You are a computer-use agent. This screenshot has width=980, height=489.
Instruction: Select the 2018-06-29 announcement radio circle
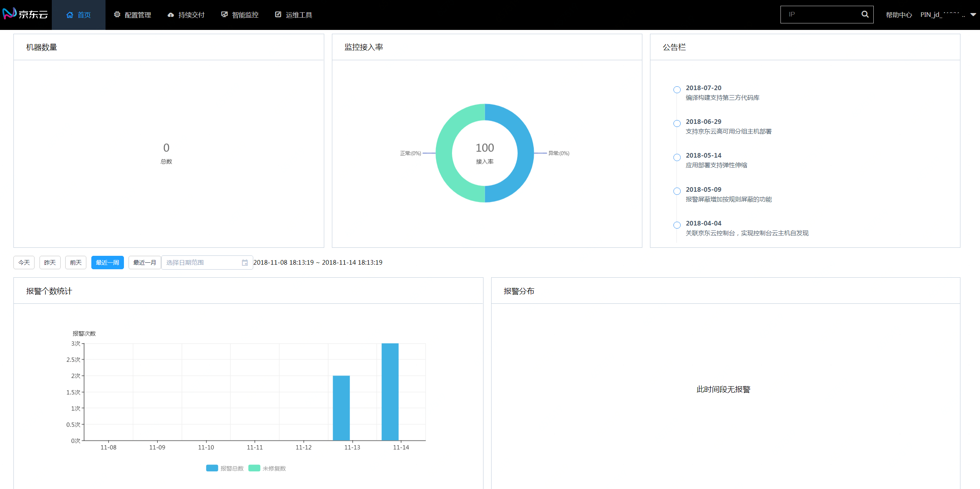tap(676, 123)
